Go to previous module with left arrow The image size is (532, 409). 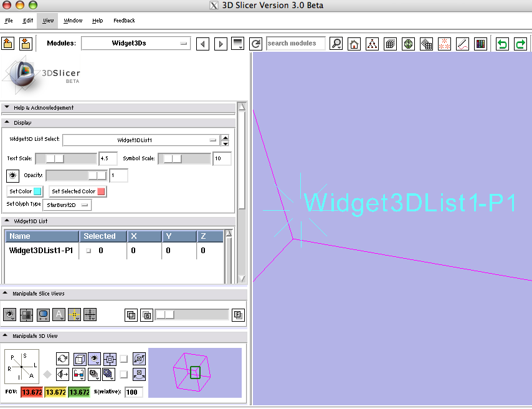click(202, 44)
